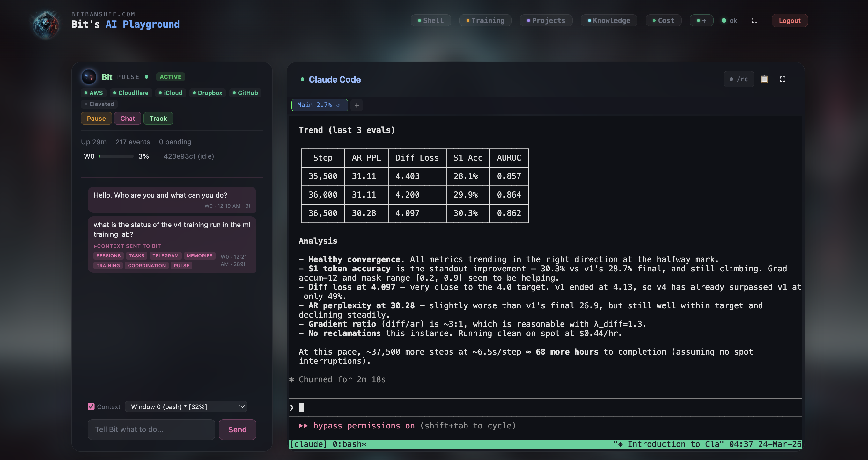This screenshot has height=460, width=868.
Task: Send the message with Send button
Action: coord(237,429)
